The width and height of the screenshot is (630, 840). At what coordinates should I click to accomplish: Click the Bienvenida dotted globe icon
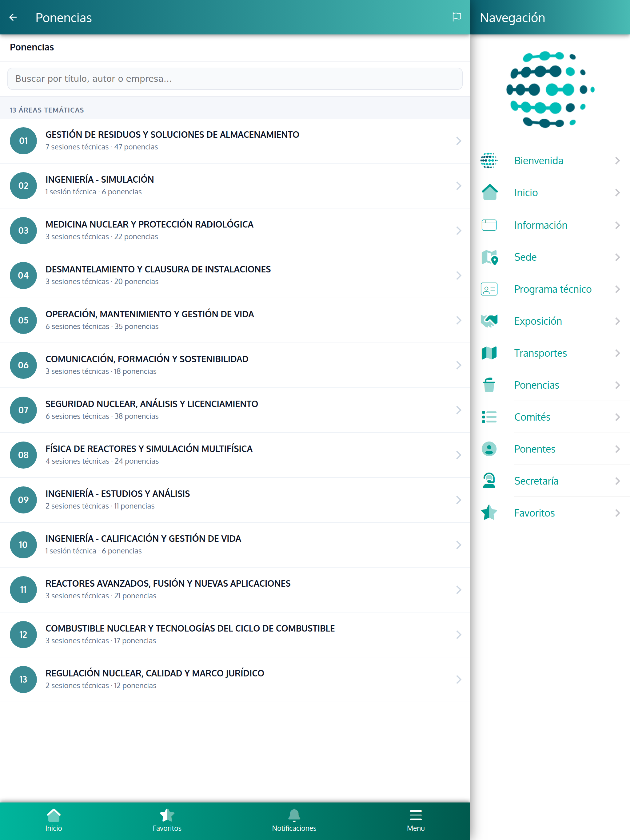point(489,160)
